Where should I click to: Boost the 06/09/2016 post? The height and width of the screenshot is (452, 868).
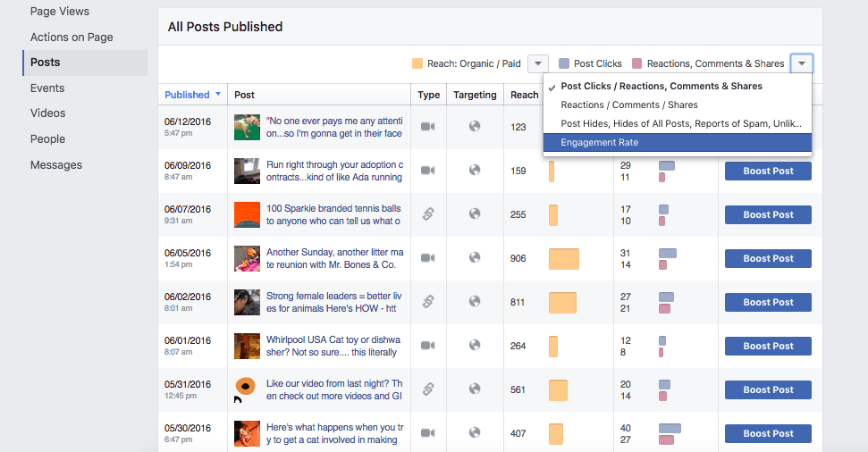(x=768, y=171)
